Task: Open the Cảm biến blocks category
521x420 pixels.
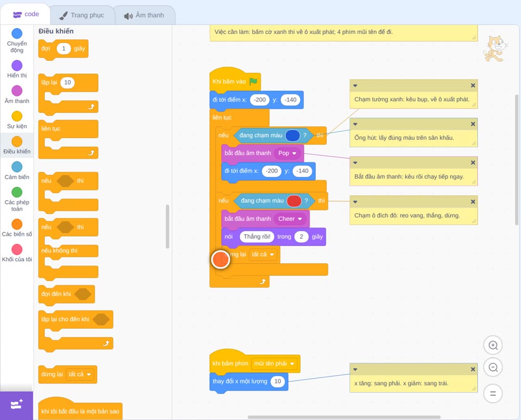Action: click(17, 170)
